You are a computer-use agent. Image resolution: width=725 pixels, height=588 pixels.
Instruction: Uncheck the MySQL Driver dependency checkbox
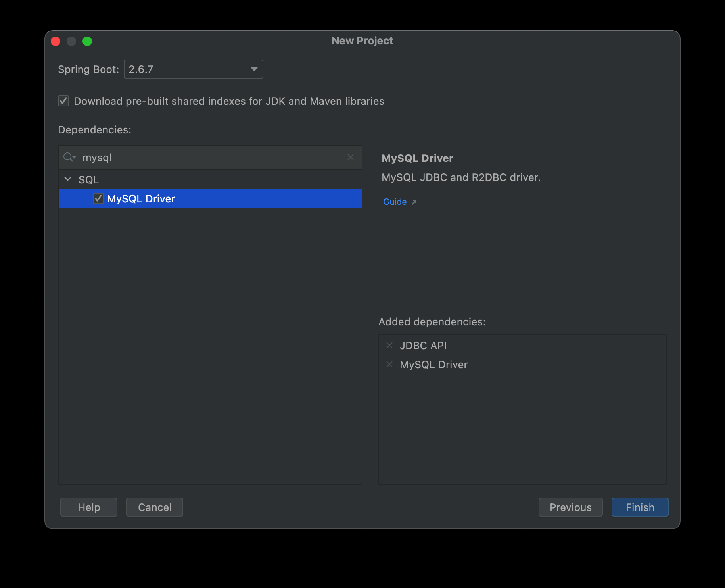coord(98,198)
